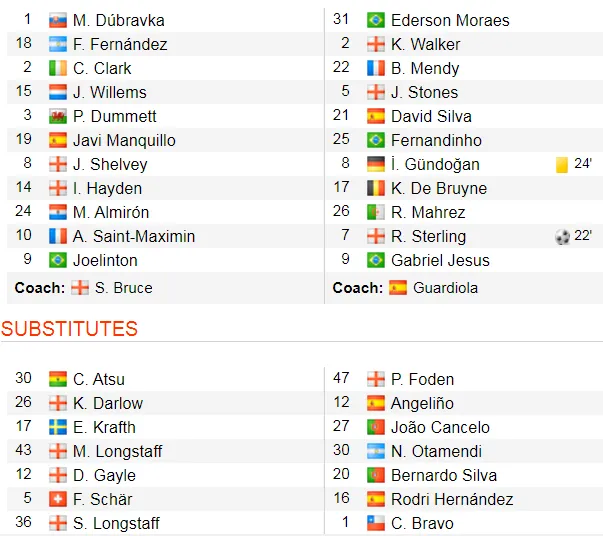Viewport: 603px width, 536px height.
Task: Click Slovakia flag next to M. Dúbravka
Action: (x=58, y=21)
